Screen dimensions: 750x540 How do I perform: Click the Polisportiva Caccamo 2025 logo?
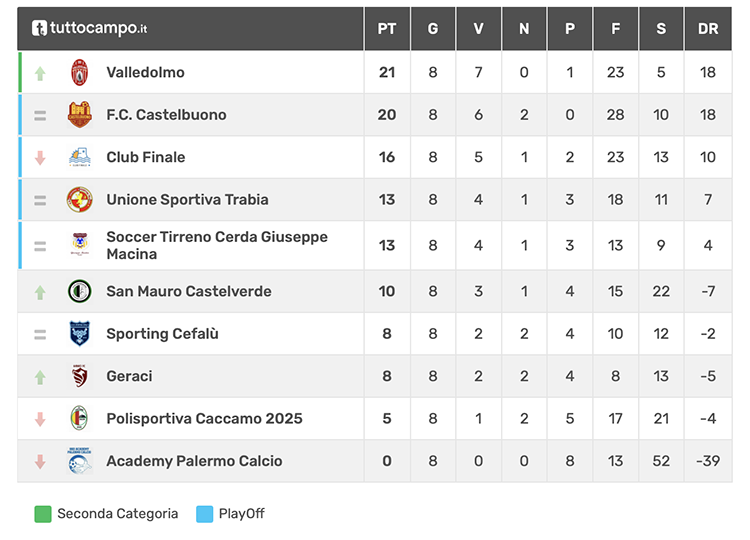coord(79,418)
